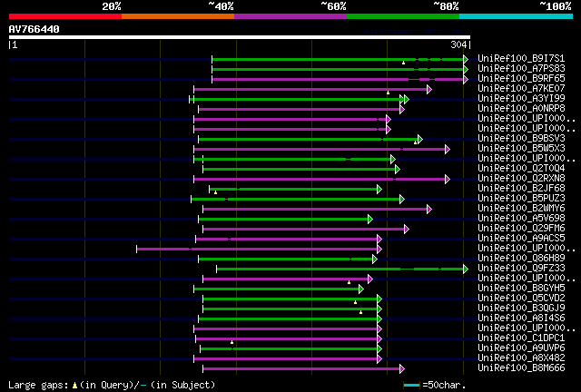This screenshot has width=581, height=392.
Task: Select hit label UniRef100_A7KE07
Action: pyautogui.click(x=521, y=88)
